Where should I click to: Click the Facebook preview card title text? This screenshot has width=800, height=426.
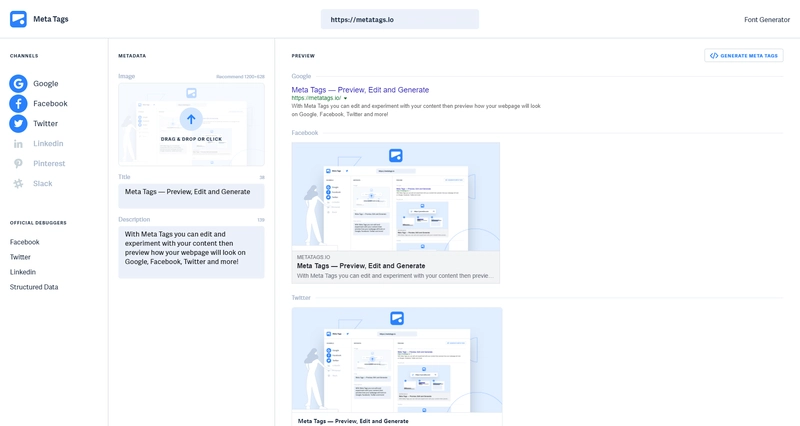click(361, 266)
